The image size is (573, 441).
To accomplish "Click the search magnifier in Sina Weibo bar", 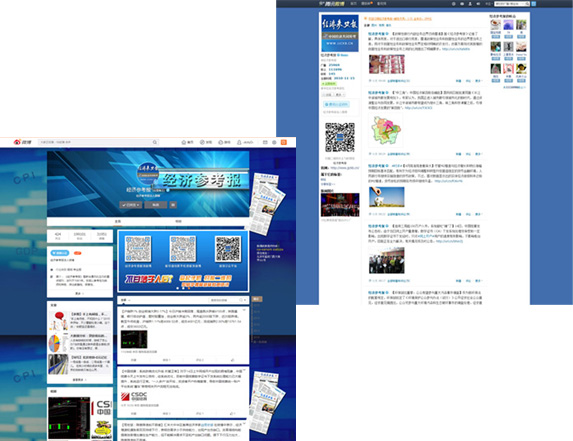I will pyautogui.click(x=155, y=142).
